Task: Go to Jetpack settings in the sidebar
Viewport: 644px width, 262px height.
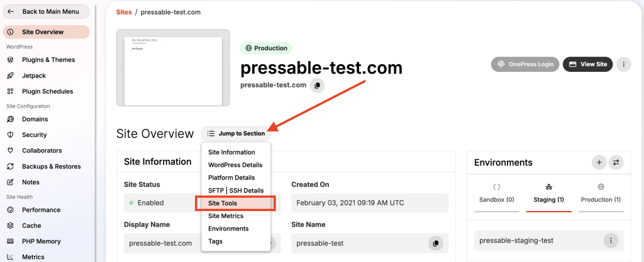Action: point(35,76)
